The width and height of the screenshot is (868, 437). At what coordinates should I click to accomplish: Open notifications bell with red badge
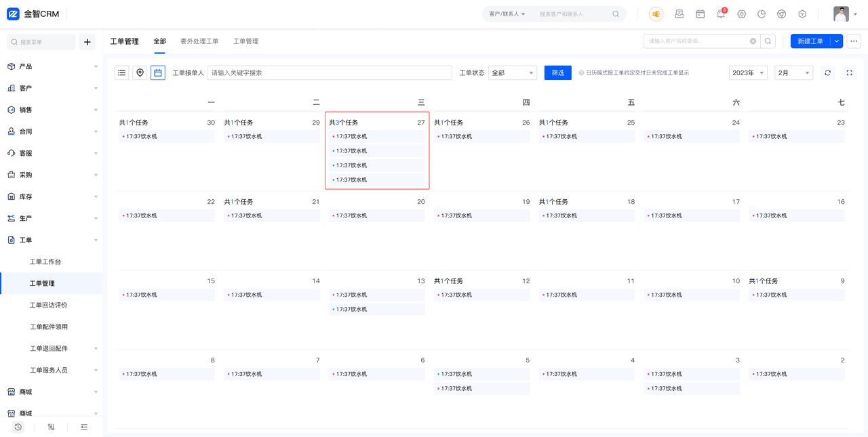point(721,14)
